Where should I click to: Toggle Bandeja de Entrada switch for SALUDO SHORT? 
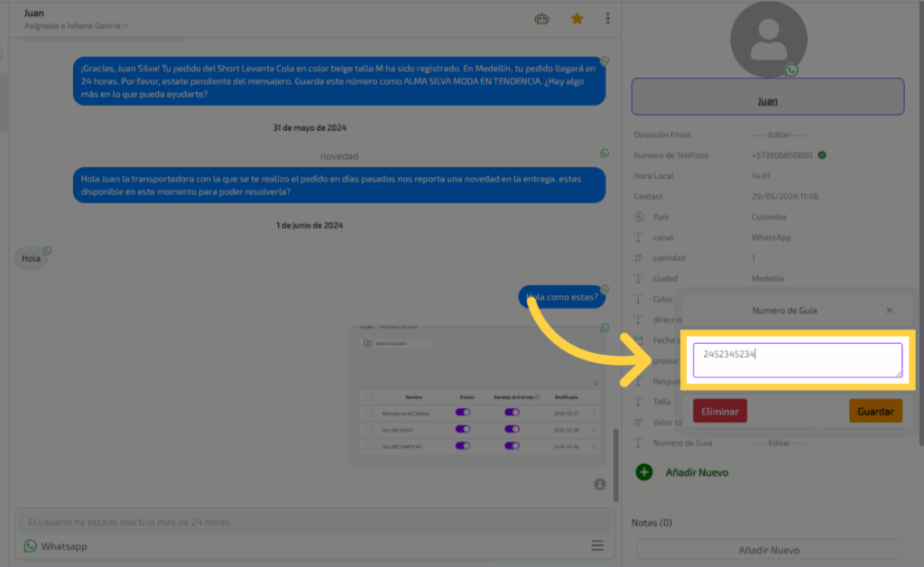[x=512, y=430]
